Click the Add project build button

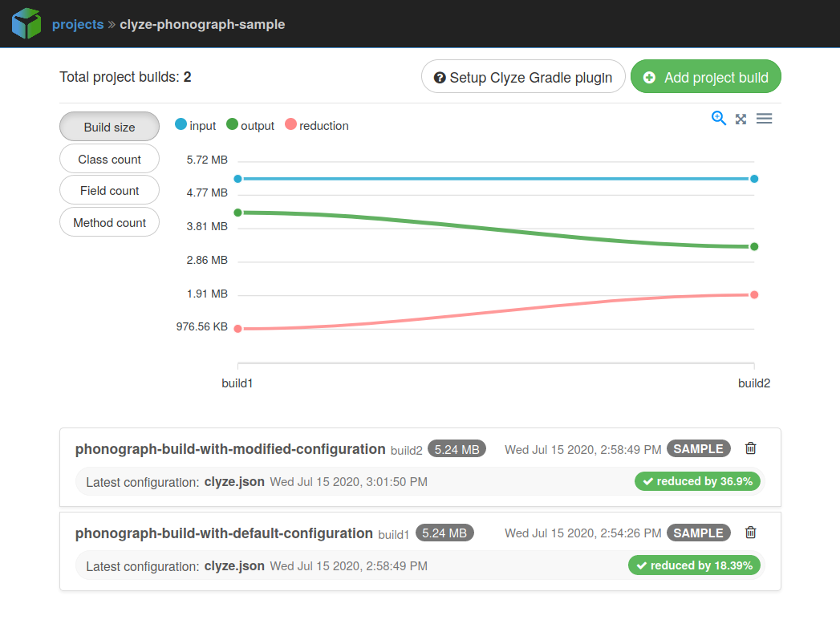click(705, 76)
